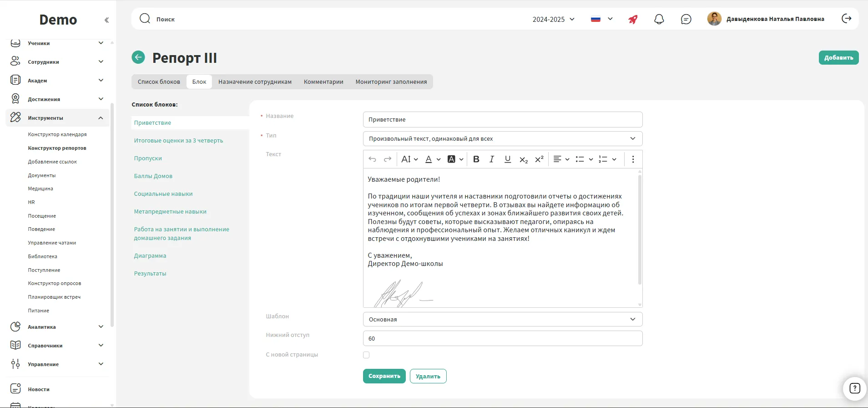Open the chat messages icon
868x408 pixels.
[686, 19]
